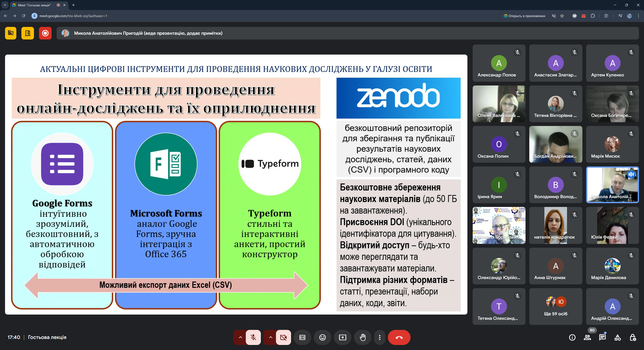644x350 pixels.
Task: Toggle the camera off button
Action: (284, 337)
